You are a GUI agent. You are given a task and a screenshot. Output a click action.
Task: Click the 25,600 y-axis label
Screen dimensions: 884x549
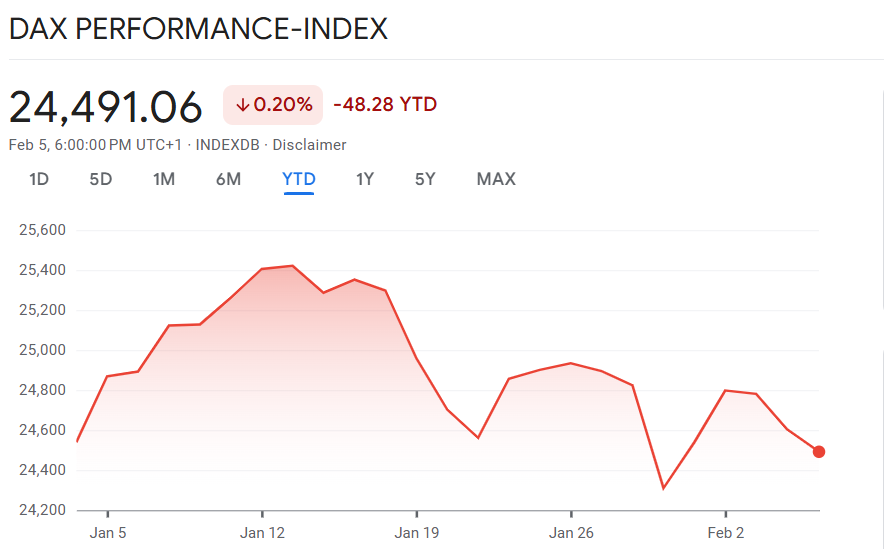click(x=42, y=230)
